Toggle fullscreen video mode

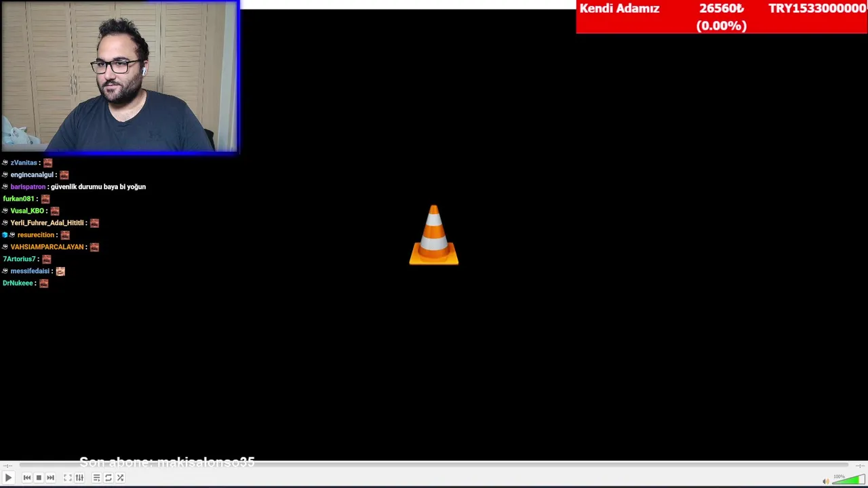[68, 478]
